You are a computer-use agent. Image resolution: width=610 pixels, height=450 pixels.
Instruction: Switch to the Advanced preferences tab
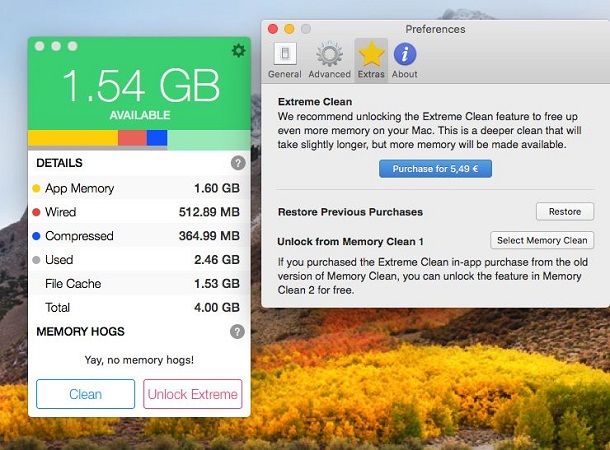[x=330, y=60]
